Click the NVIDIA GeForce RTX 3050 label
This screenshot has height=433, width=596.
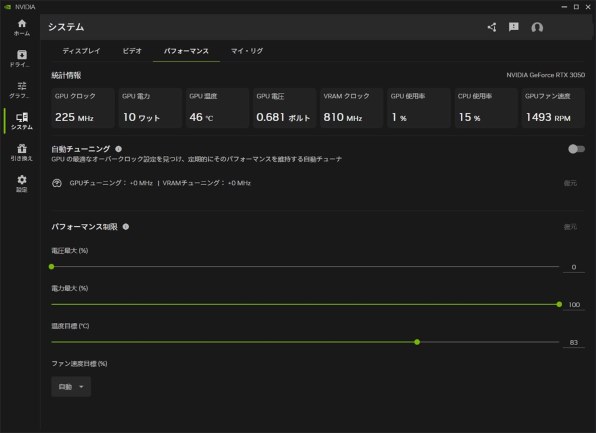click(545, 75)
